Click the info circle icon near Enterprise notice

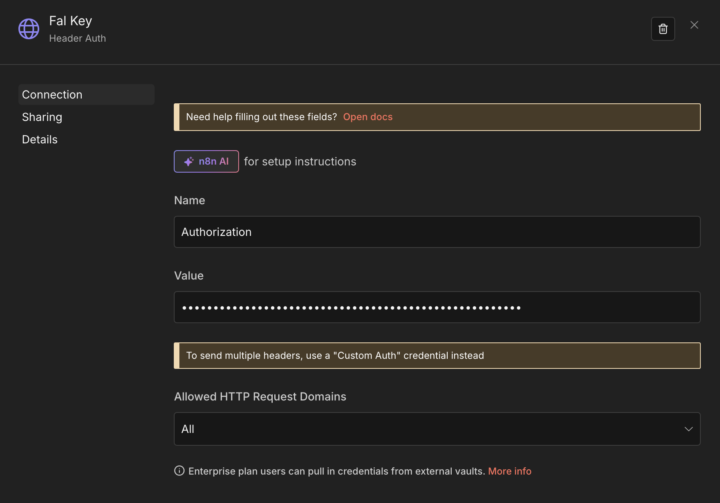point(179,471)
